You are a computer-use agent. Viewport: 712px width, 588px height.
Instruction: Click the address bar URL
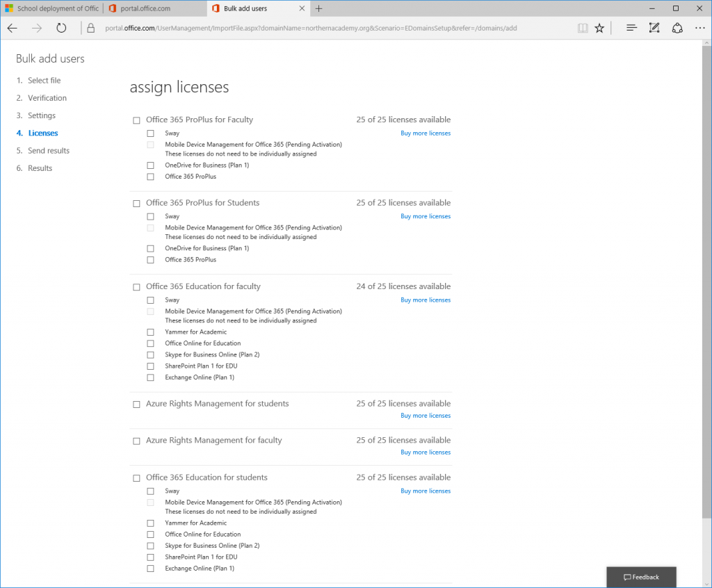pyautogui.click(x=311, y=28)
